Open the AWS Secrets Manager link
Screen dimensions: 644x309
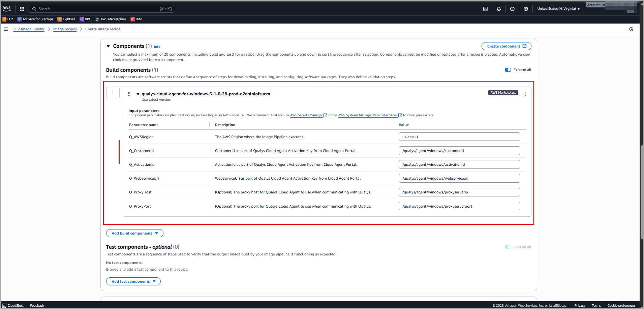pos(306,115)
